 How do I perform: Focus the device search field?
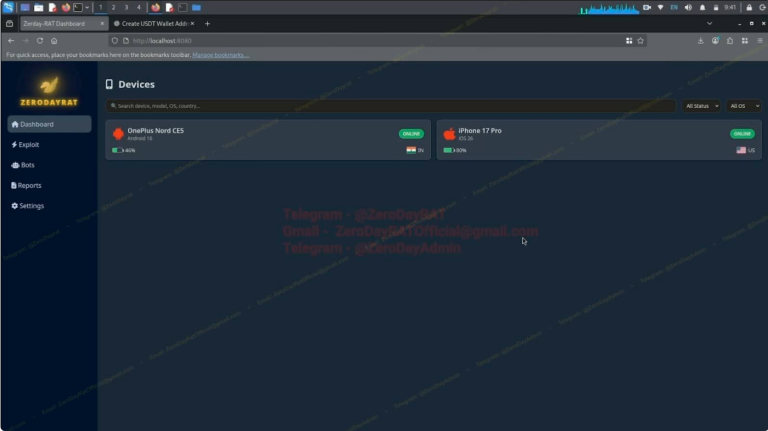pyautogui.click(x=391, y=106)
